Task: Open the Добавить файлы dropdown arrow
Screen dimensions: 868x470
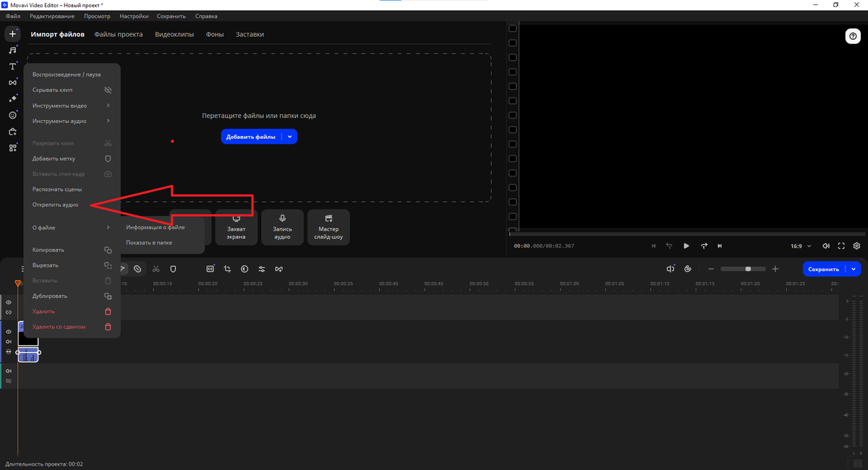Action: point(289,136)
